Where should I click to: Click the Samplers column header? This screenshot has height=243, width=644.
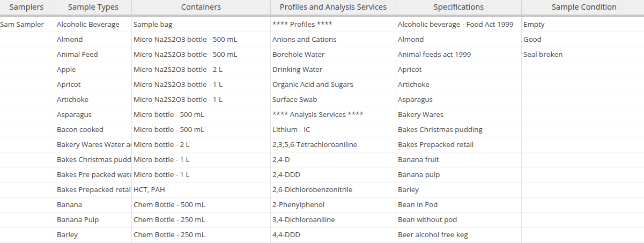pos(26,8)
